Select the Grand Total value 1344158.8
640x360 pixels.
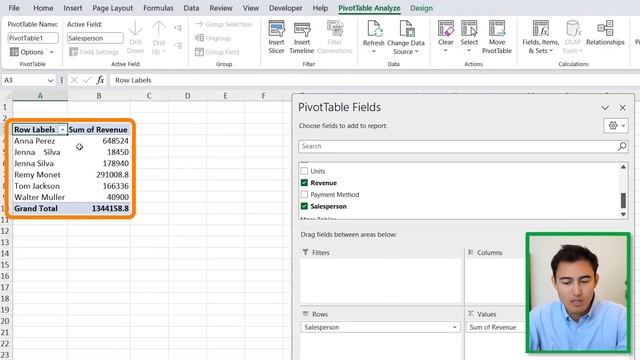pyautogui.click(x=99, y=209)
